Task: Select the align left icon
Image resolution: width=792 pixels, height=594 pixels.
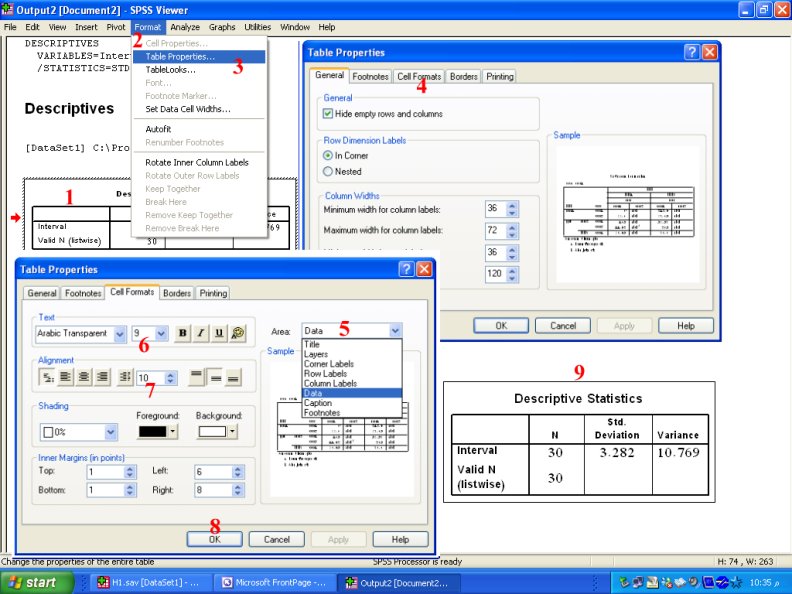Action: point(65,377)
